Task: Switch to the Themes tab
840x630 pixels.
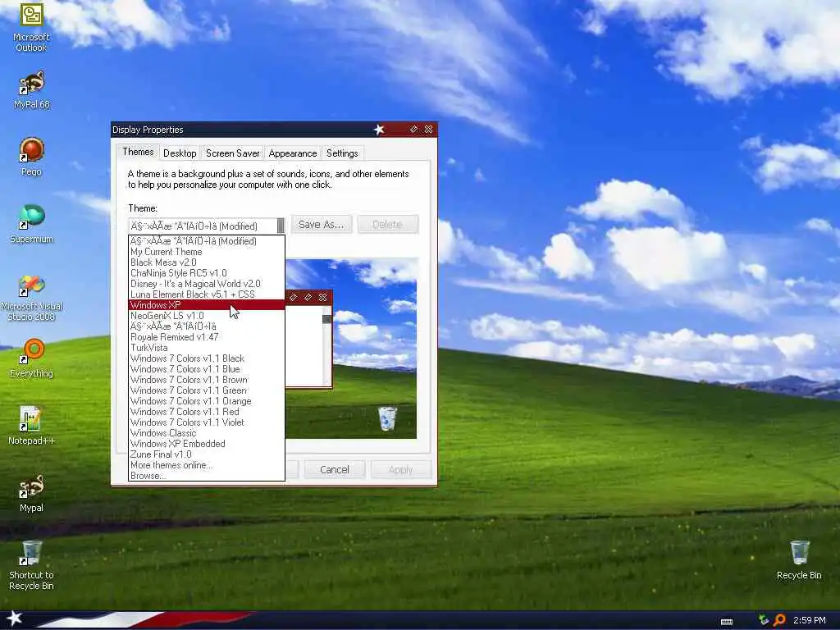Action: tap(138, 152)
